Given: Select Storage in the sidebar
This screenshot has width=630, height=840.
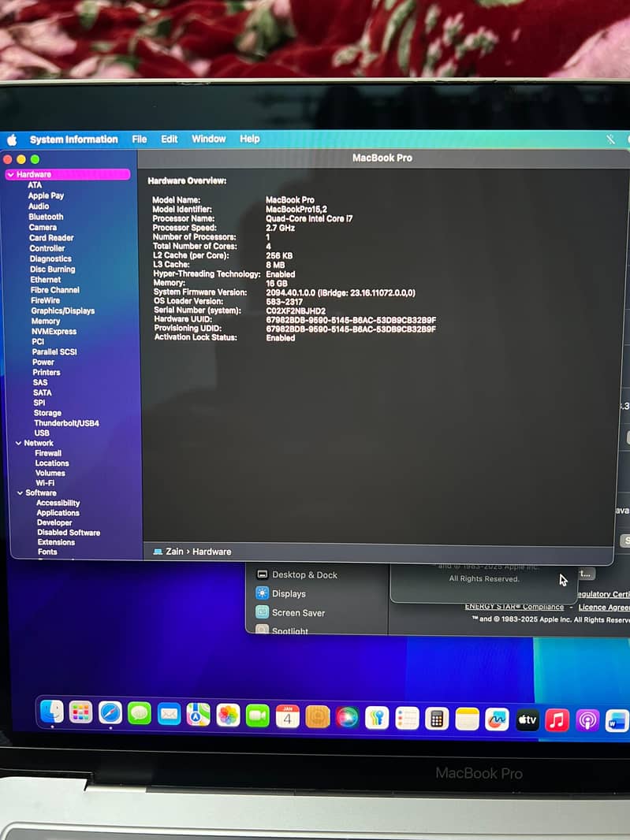Looking at the screenshot, I should [47, 413].
